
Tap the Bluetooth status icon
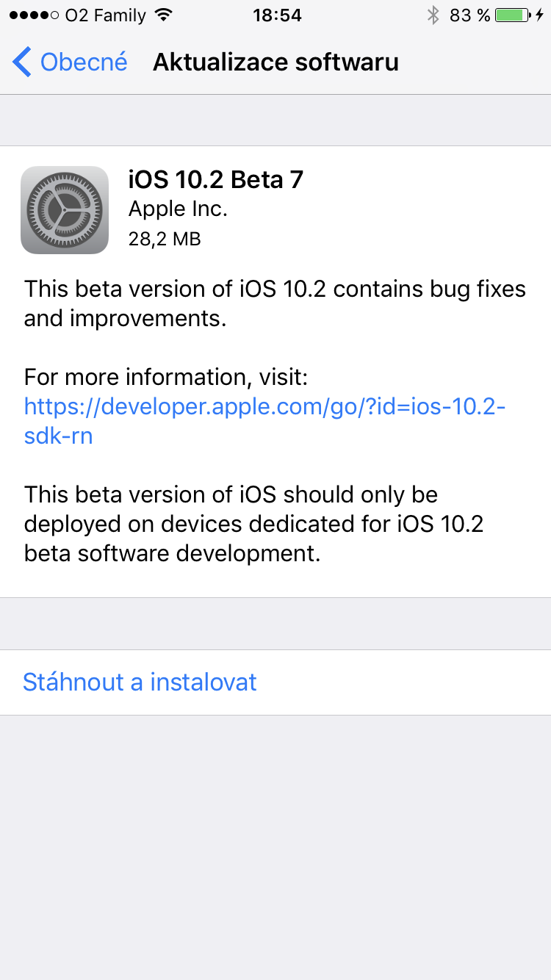(x=433, y=15)
